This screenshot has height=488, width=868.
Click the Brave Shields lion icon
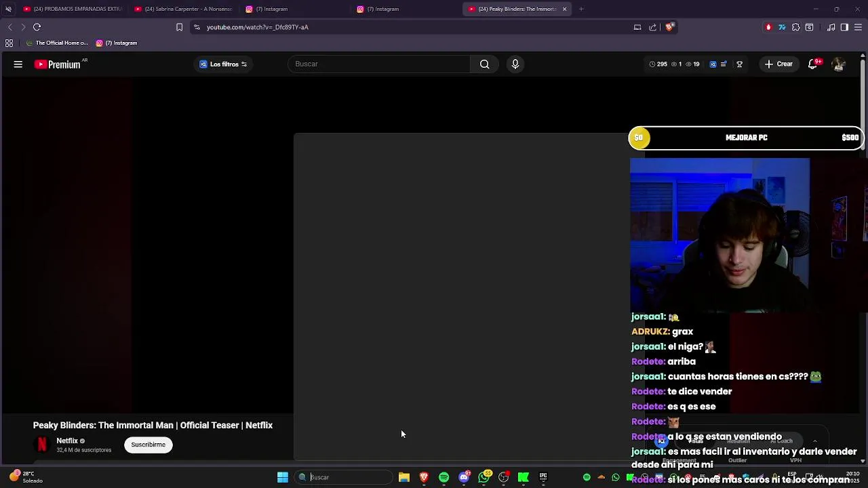pyautogui.click(x=669, y=27)
